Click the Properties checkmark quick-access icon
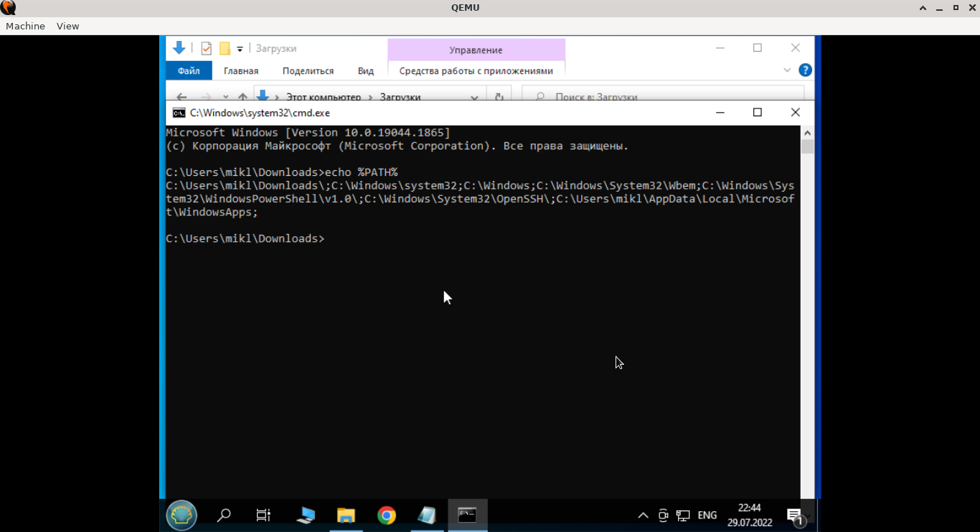This screenshot has width=980, height=532. (207, 49)
